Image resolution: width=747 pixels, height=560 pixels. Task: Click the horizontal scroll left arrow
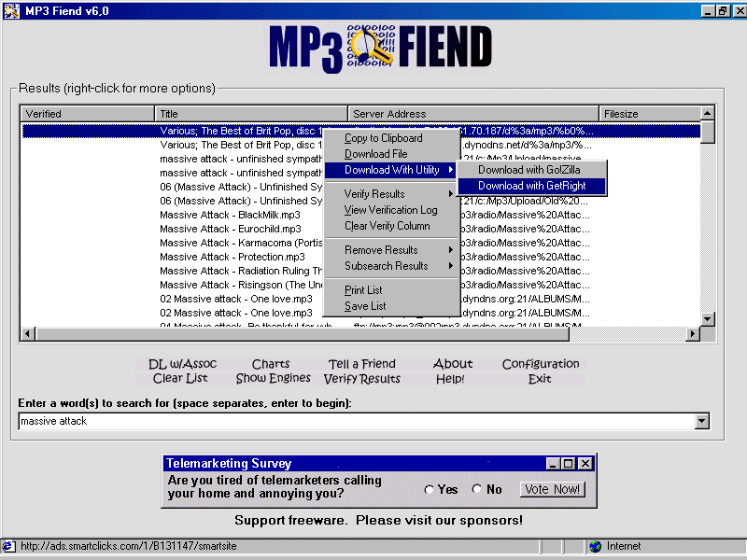(x=28, y=334)
